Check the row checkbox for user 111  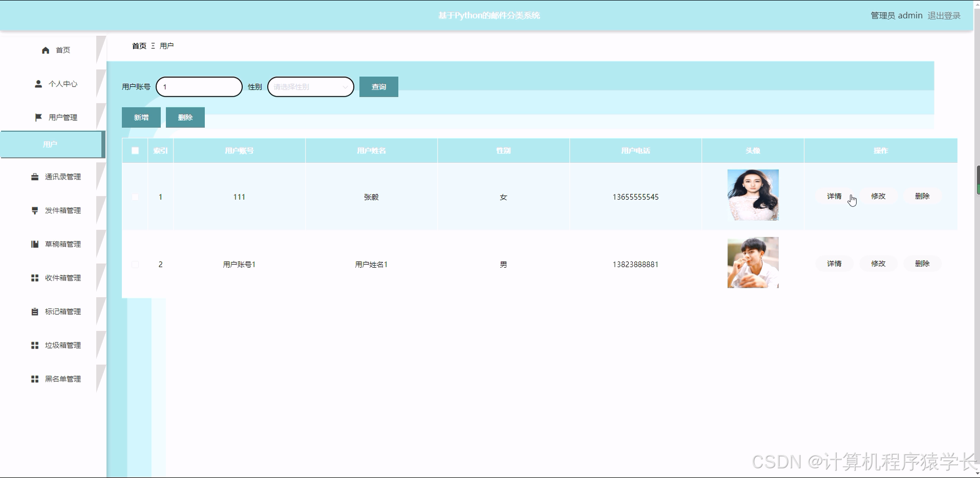[x=135, y=197]
